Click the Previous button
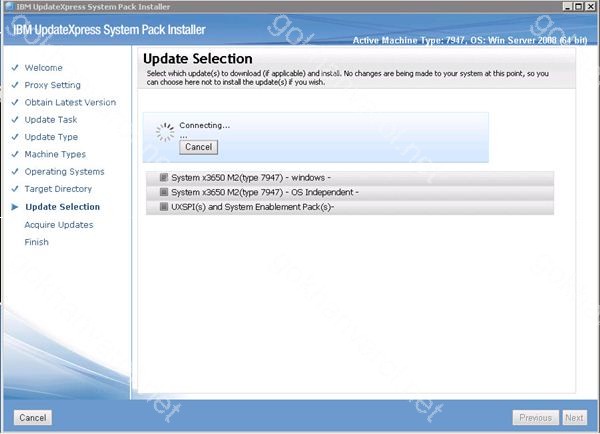 point(535,418)
